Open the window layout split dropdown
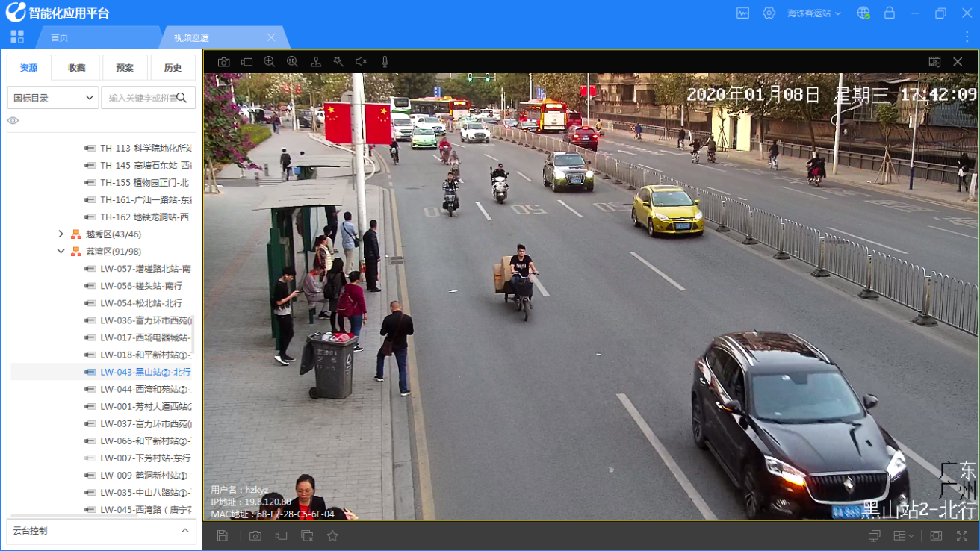980x551 pixels. pyautogui.click(x=904, y=536)
